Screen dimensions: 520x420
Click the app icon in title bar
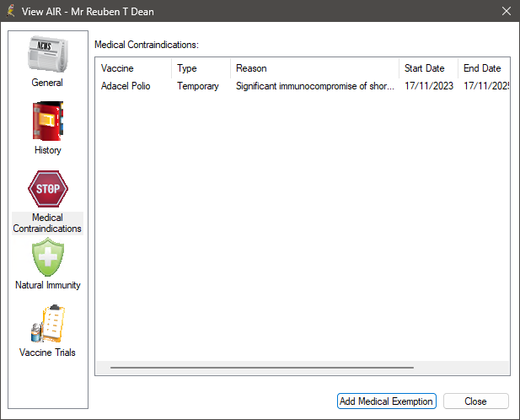pos(11,11)
